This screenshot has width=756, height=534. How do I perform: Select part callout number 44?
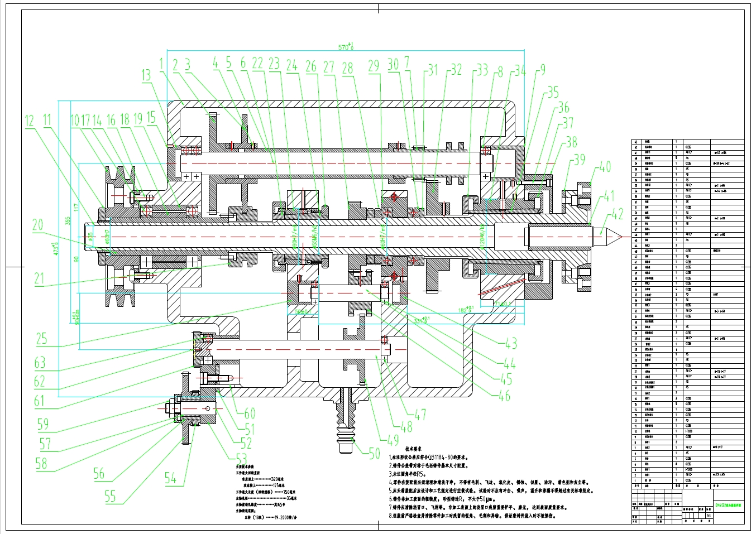tap(509, 364)
